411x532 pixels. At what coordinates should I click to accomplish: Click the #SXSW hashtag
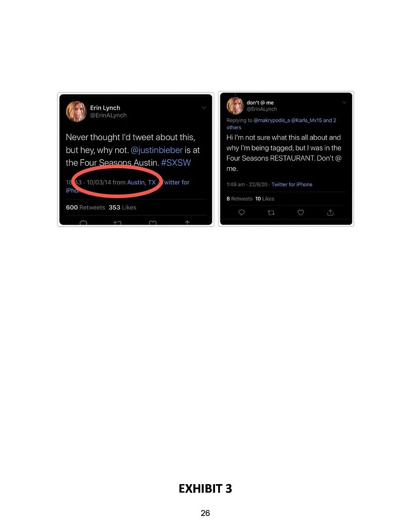(176, 162)
